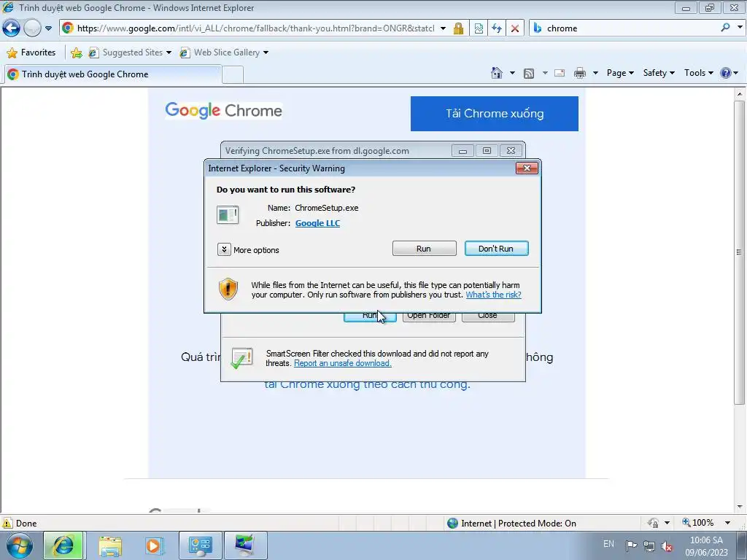Viewport: 747px width, 560px height.
Task: Click Add to Favorites Bar icon
Action: (76, 52)
